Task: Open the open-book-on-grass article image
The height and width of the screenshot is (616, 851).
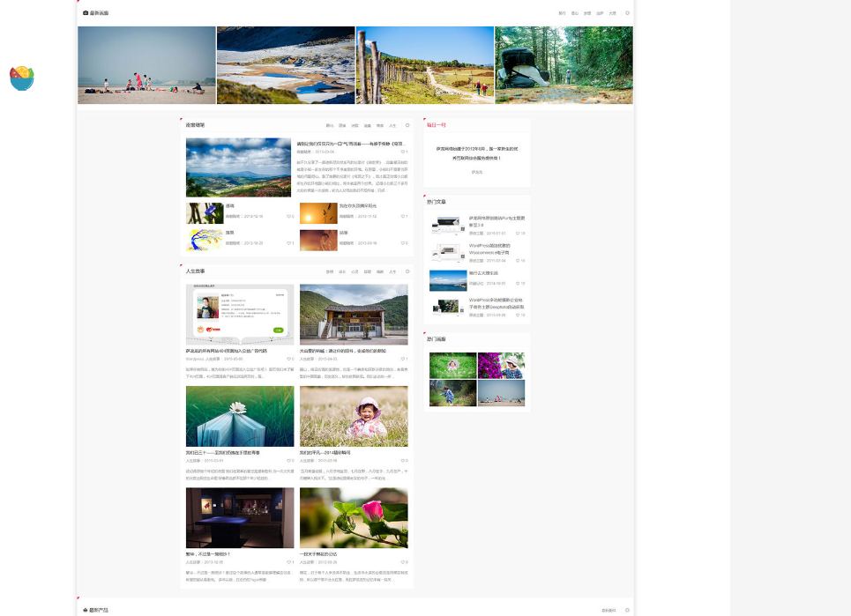Action: (x=240, y=416)
